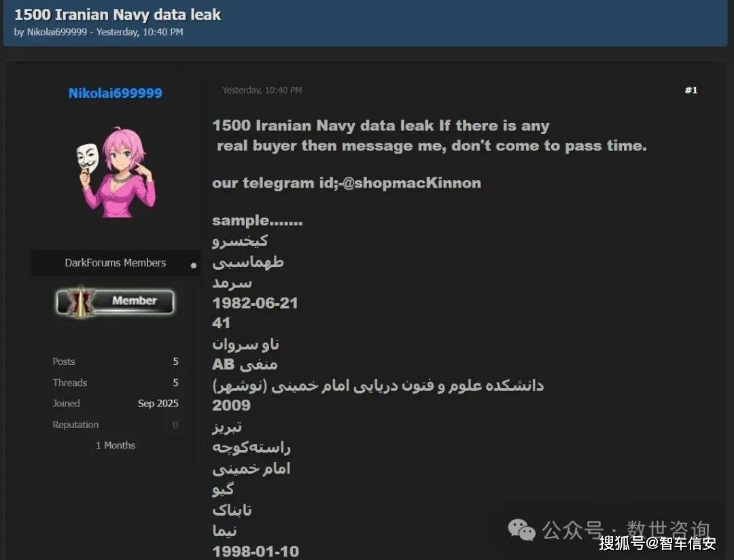The width and height of the screenshot is (734, 560).
Task: Click the online status dot indicator
Action: pos(193,266)
